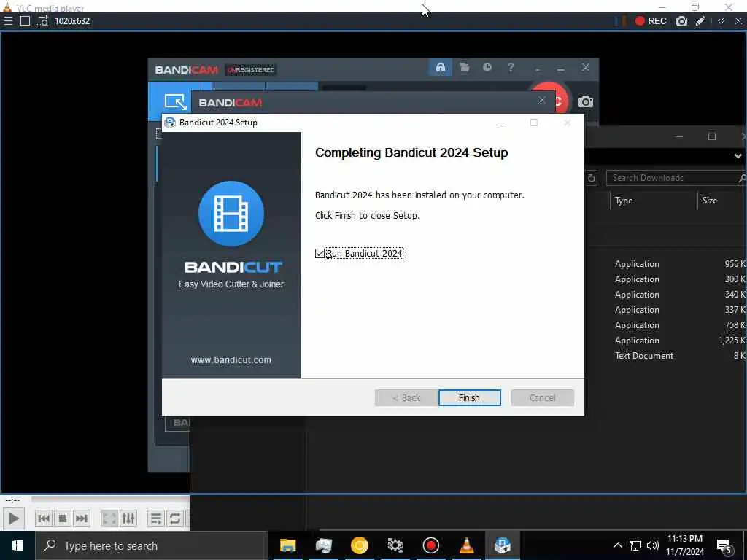Open the Windows Start menu
Image resolution: width=747 pixels, height=560 pixels.
tap(18, 545)
